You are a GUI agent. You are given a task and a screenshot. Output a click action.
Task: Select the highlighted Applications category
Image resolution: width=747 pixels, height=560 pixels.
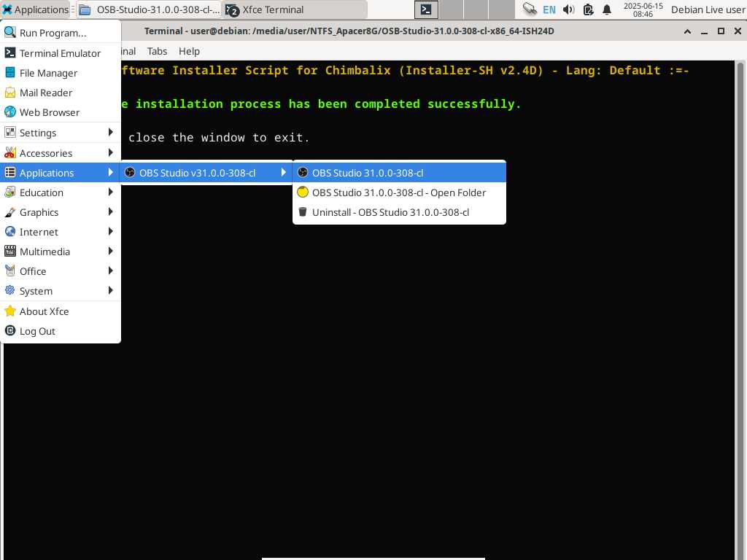(61, 172)
